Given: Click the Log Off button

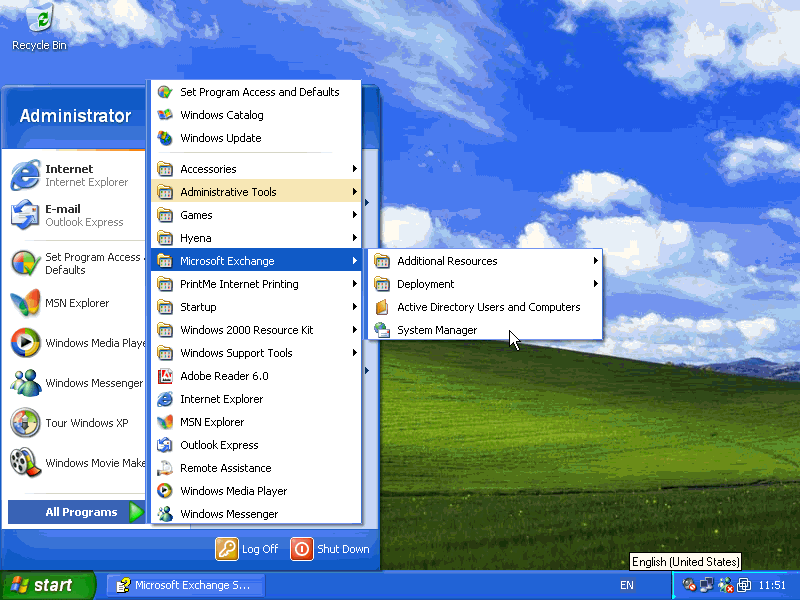Looking at the screenshot, I should pyautogui.click(x=247, y=549).
